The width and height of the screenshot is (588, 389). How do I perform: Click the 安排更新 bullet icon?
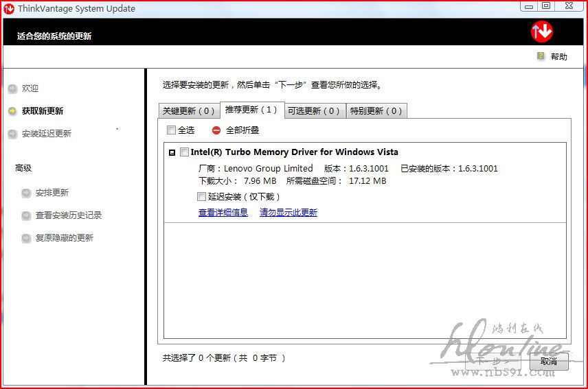coord(26,193)
